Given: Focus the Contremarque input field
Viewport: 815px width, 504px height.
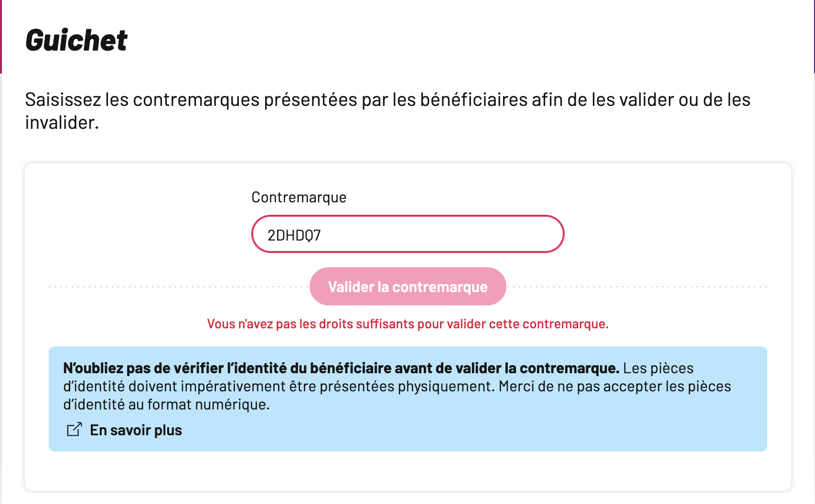Looking at the screenshot, I should [407, 234].
